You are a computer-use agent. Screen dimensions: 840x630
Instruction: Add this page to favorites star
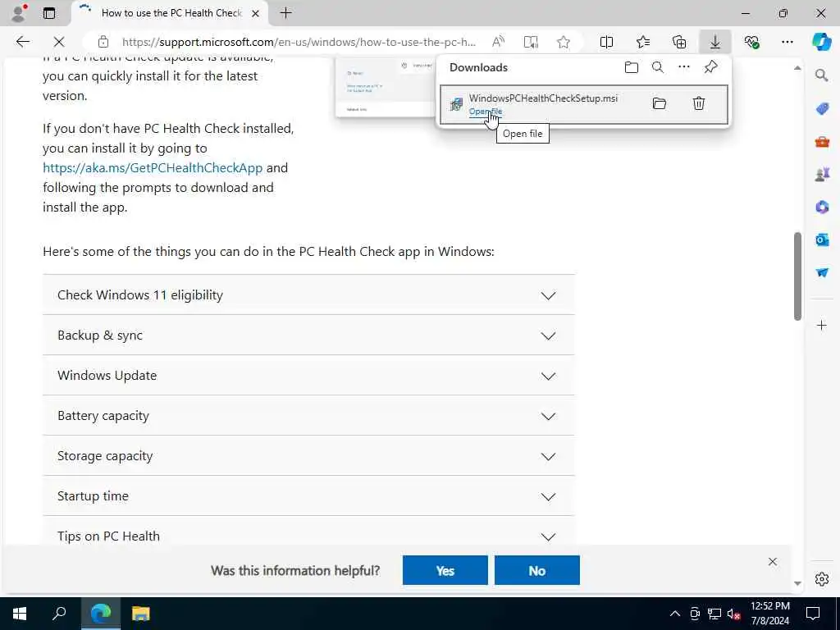point(563,42)
